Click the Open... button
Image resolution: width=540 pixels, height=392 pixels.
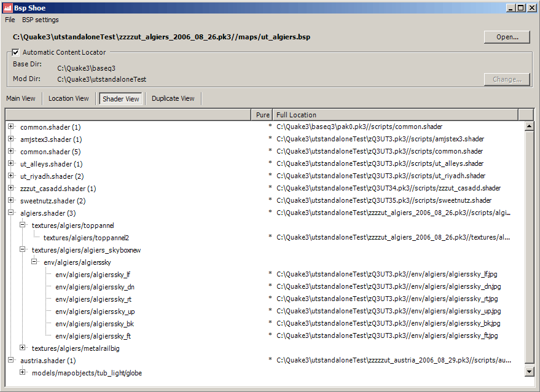(507, 37)
